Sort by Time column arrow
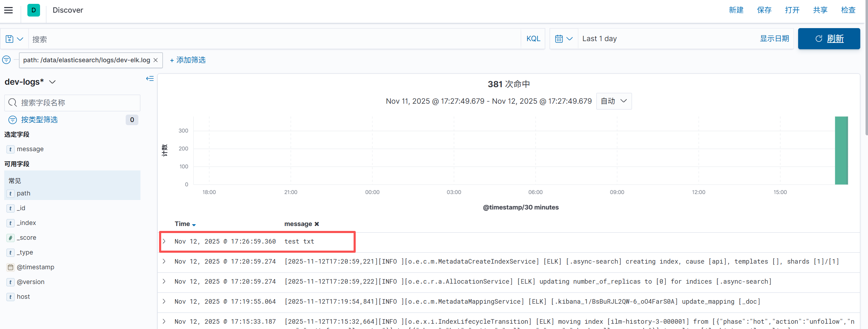The image size is (868, 329). (194, 225)
